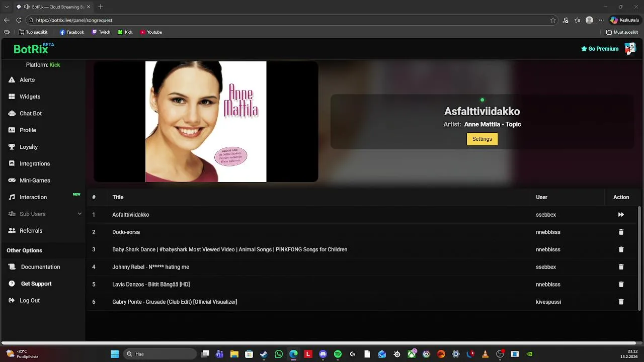Delete the Johnny Rebel song request
The height and width of the screenshot is (362, 644).
[x=621, y=267]
